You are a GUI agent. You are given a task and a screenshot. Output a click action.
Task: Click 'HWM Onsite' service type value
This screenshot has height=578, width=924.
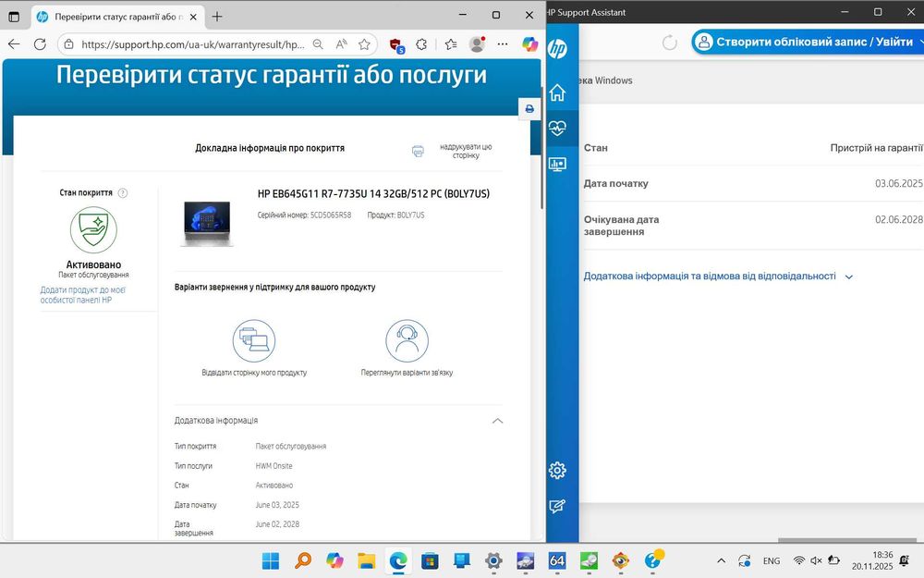click(274, 466)
